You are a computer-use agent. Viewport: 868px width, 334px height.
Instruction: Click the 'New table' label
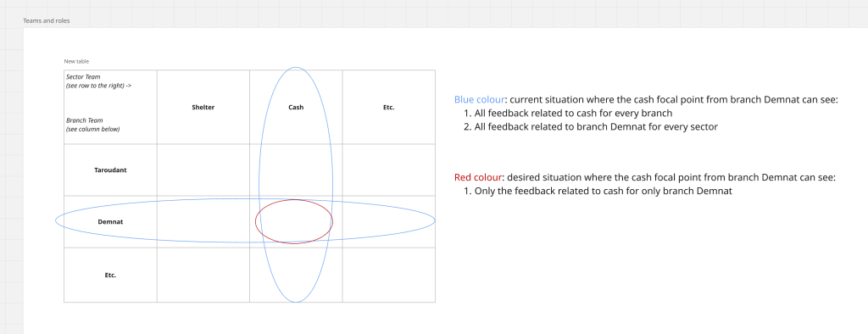point(76,62)
